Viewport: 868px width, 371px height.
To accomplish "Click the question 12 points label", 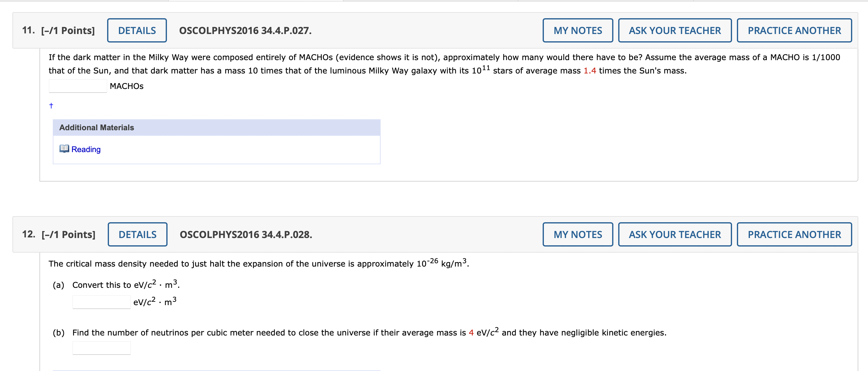I will pyautogui.click(x=68, y=234).
